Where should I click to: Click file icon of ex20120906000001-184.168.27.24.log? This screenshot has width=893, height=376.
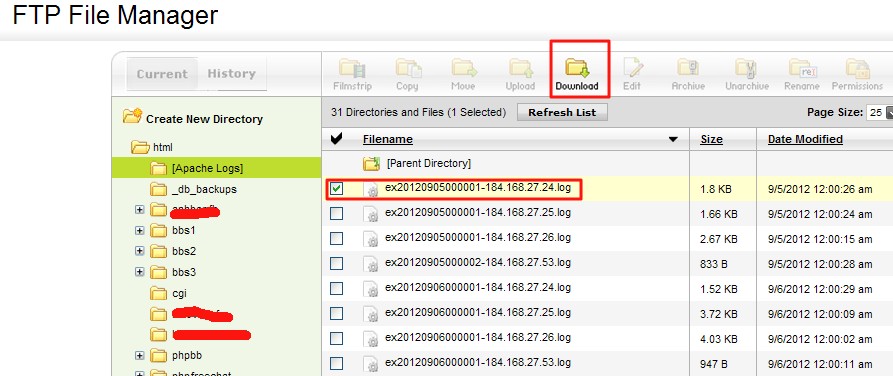(x=371, y=289)
